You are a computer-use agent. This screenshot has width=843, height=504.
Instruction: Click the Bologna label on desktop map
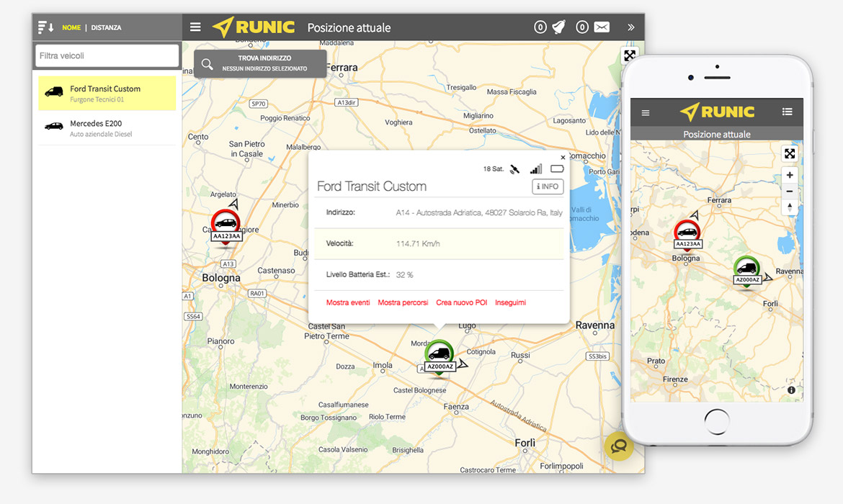click(221, 279)
